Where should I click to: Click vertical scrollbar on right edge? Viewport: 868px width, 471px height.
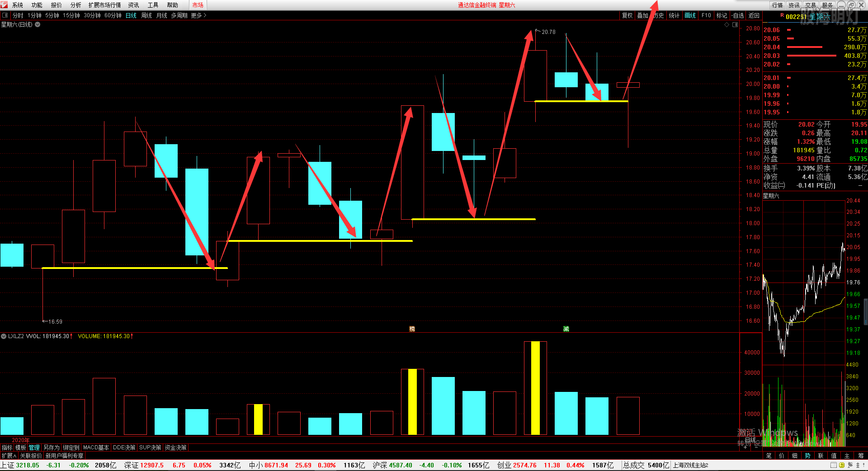click(866, 312)
